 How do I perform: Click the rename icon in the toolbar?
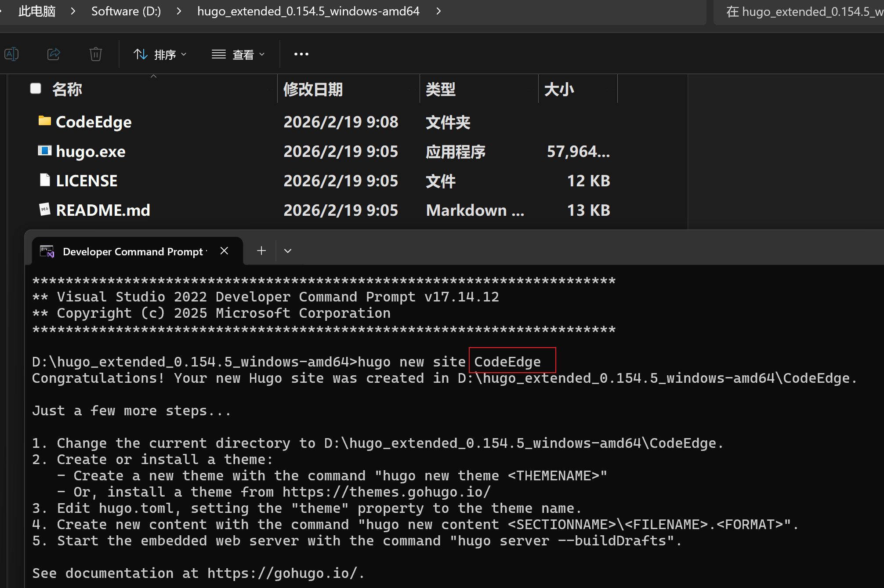click(x=11, y=54)
